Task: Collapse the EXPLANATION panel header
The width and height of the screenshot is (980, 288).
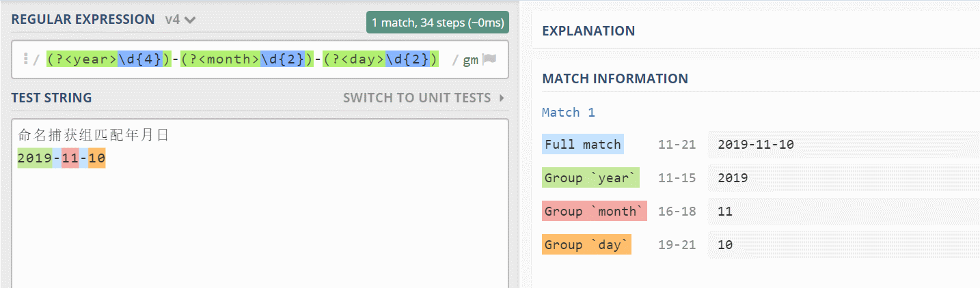Action: [x=588, y=31]
